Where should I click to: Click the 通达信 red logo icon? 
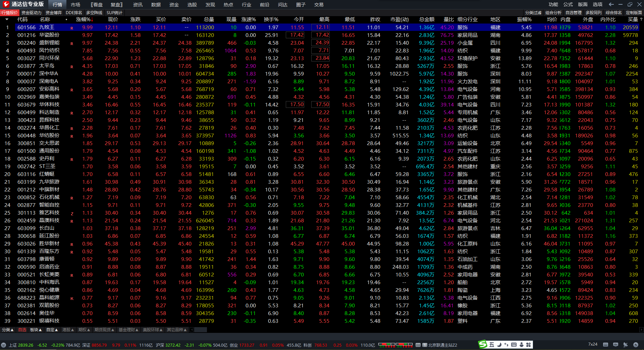point(6,4)
